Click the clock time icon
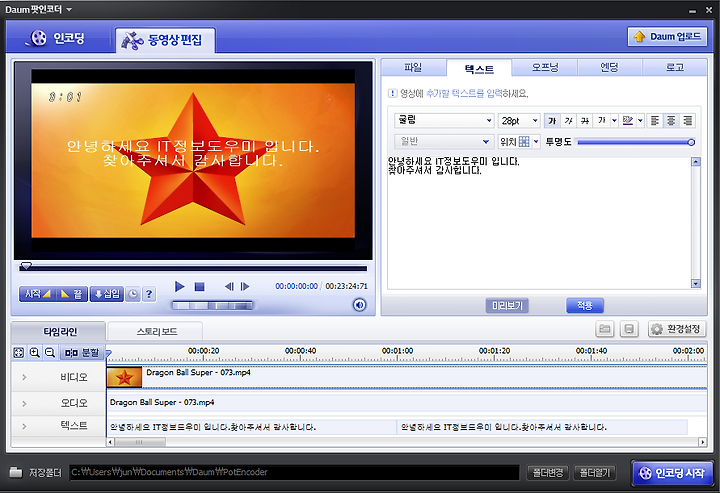Viewport: 720px width, 493px height. 133,294
